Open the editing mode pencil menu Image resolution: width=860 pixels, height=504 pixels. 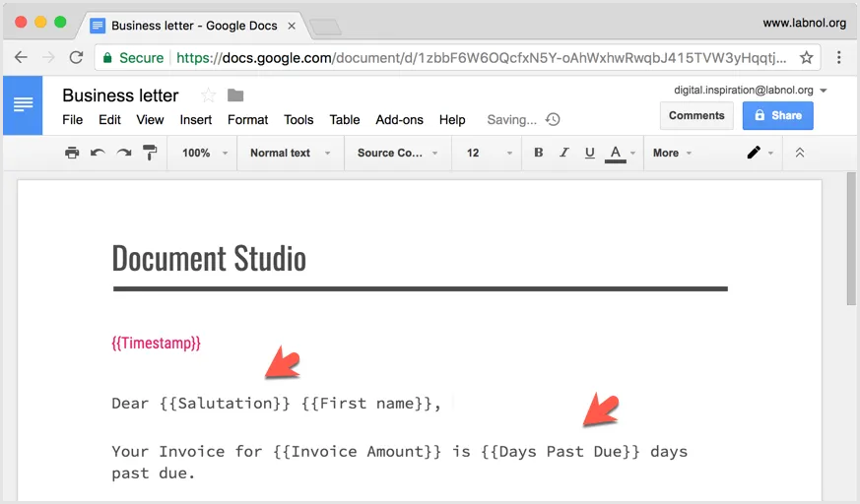coord(761,153)
